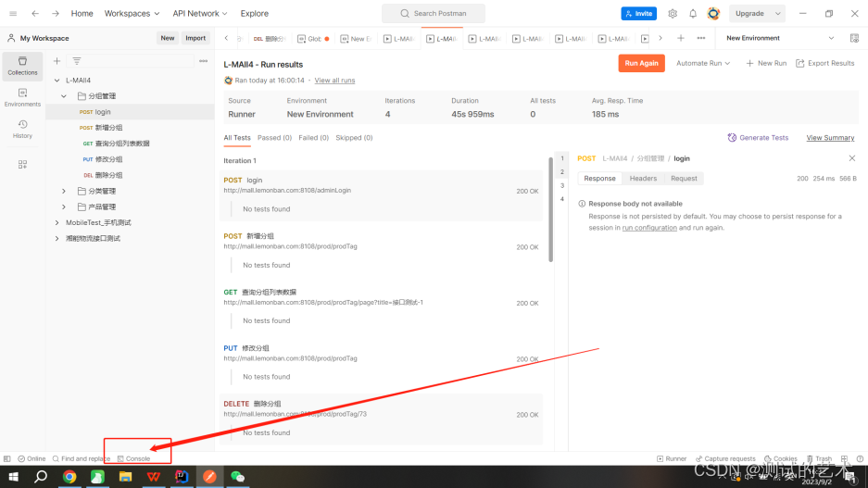The height and width of the screenshot is (488, 868).
Task: Select the All Tests tab
Action: [237, 138]
